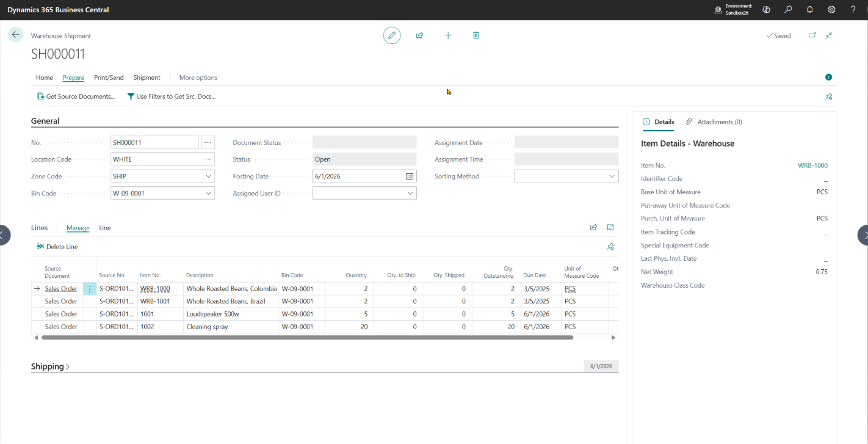Click Get Source Documents button

76,96
